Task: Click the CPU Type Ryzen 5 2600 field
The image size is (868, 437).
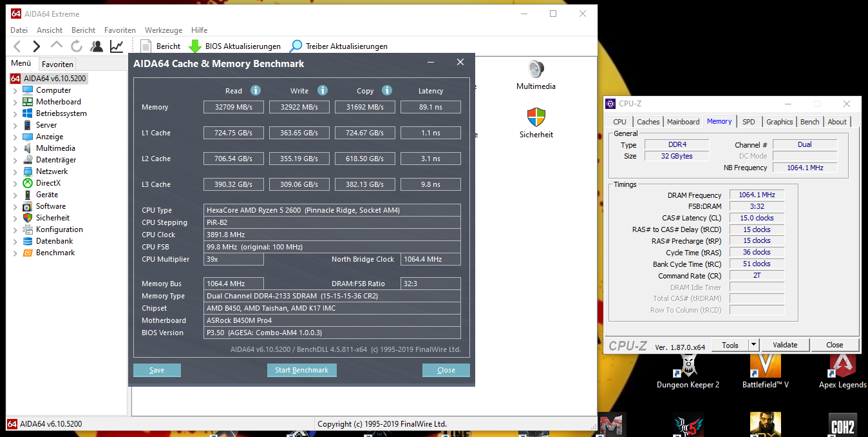Action: [332, 210]
